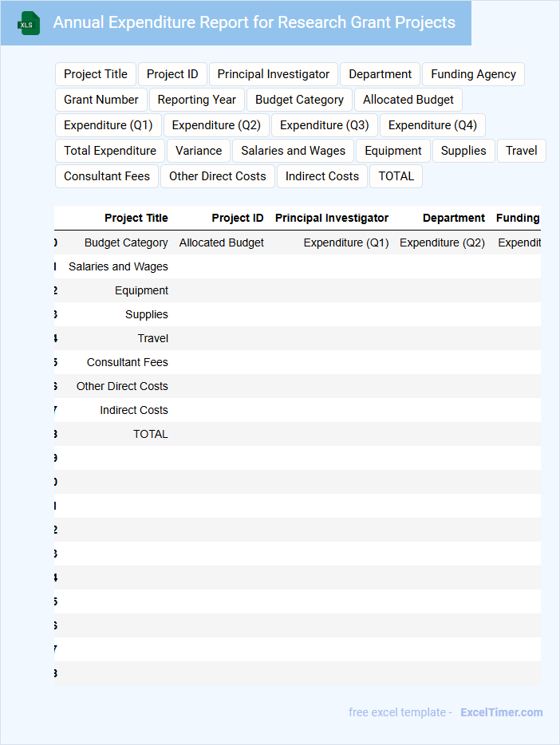Pick the Travel tag
Screen dimensions: 560x745
tap(521, 151)
